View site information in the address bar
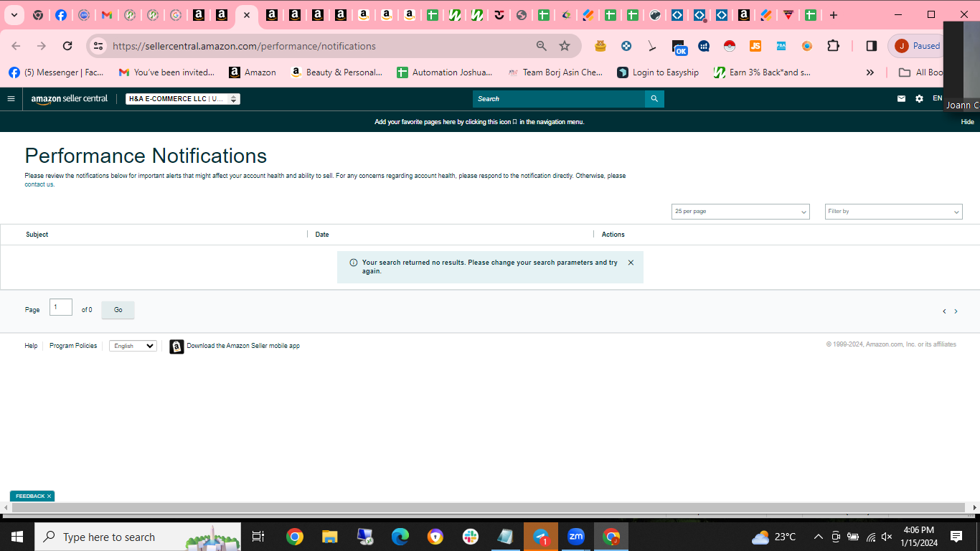The width and height of the screenshot is (980, 551). pos(98,46)
